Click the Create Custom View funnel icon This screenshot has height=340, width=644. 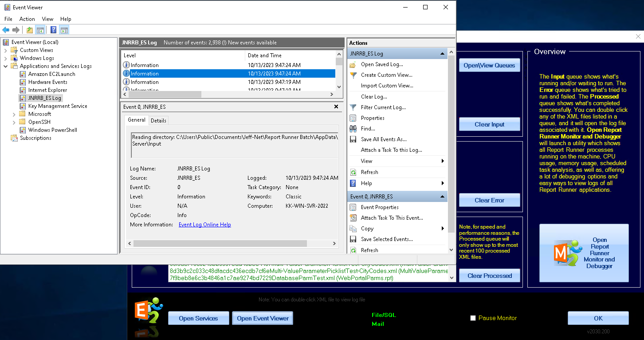point(353,75)
